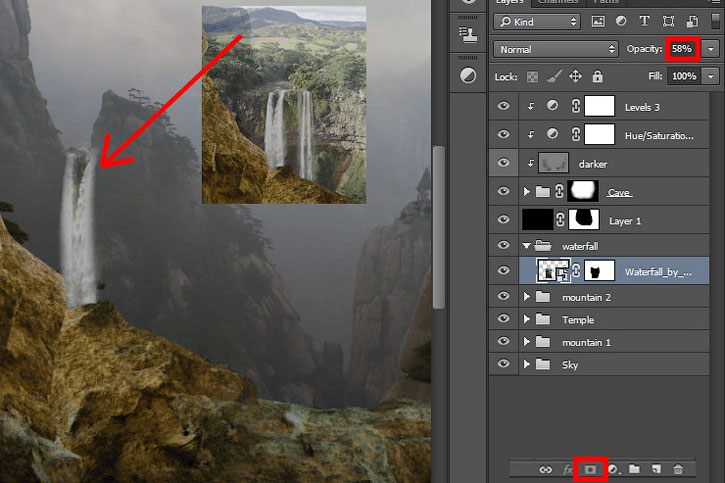Select the Cave group mask thumbnail
This screenshot has width=725, height=483.
pos(583,191)
